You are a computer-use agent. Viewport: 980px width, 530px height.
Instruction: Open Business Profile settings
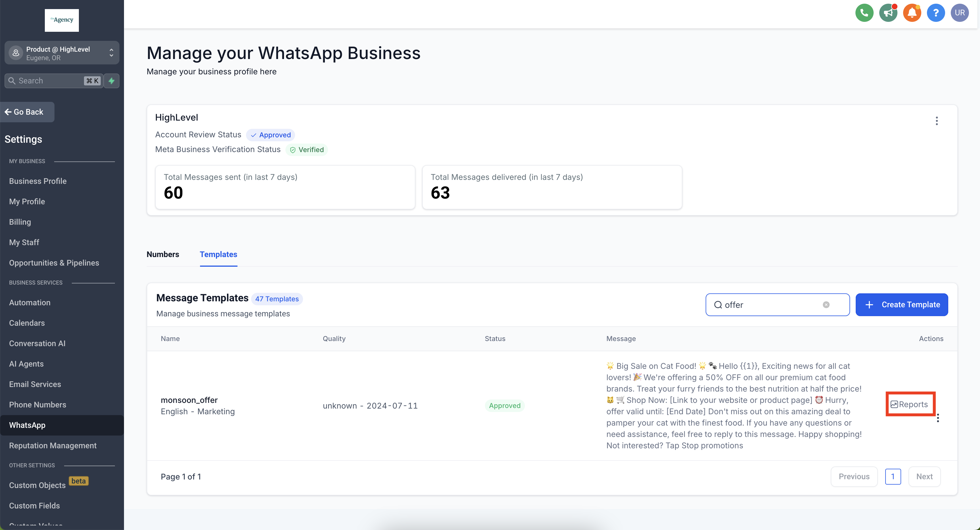point(38,181)
